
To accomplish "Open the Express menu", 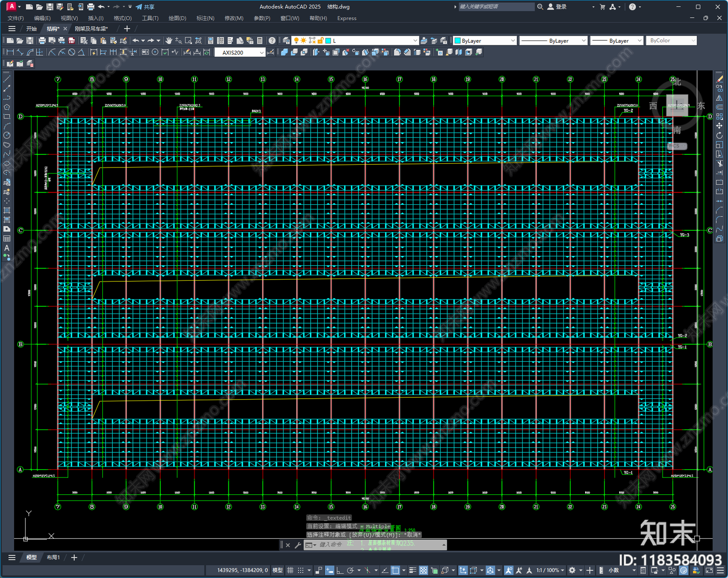I will 347,18.
